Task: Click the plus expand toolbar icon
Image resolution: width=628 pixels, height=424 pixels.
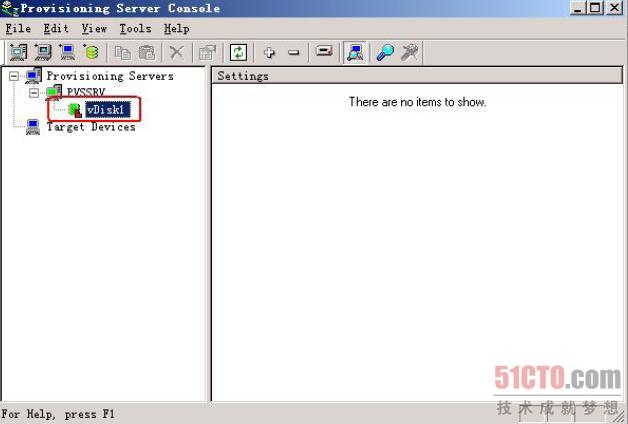Action: (x=269, y=52)
